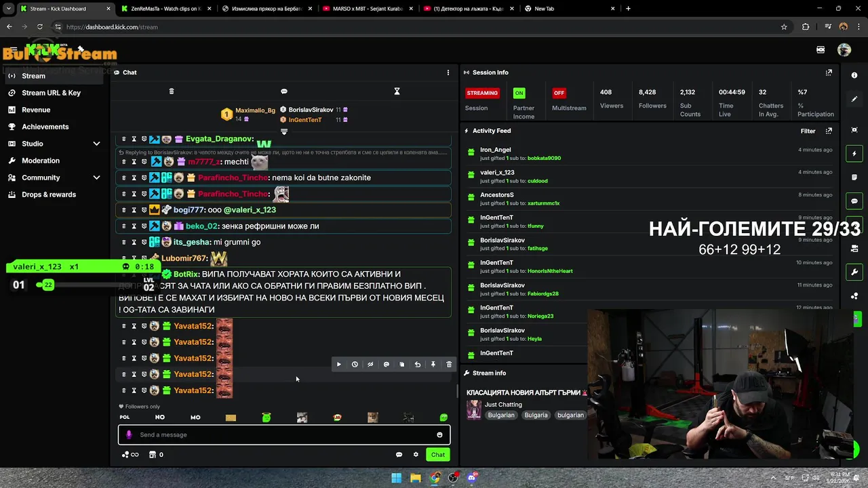This screenshot has width=868, height=488.
Task: Click the reply arrow in message hover toolbar
Action: pyautogui.click(x=418, y=365)
